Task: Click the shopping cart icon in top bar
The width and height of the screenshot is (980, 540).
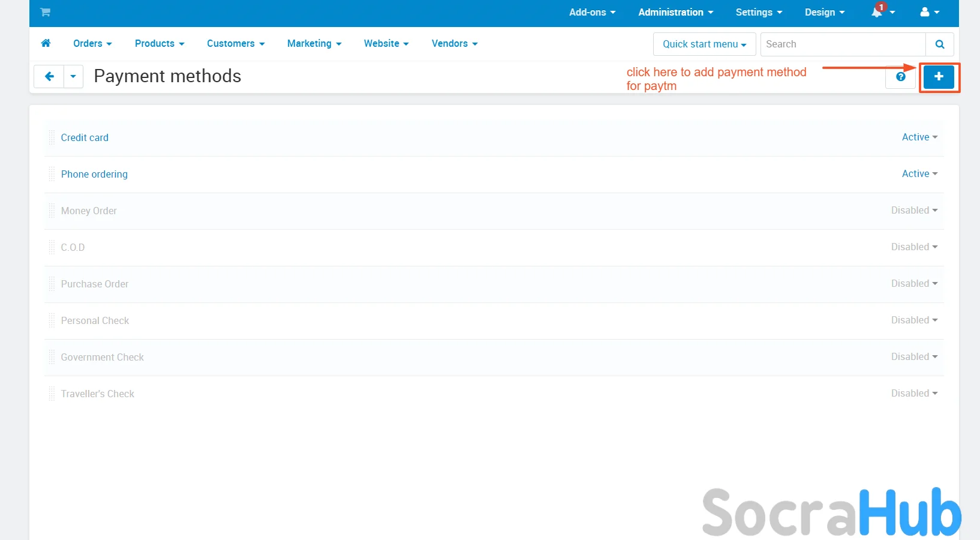Action: point(46,12)
